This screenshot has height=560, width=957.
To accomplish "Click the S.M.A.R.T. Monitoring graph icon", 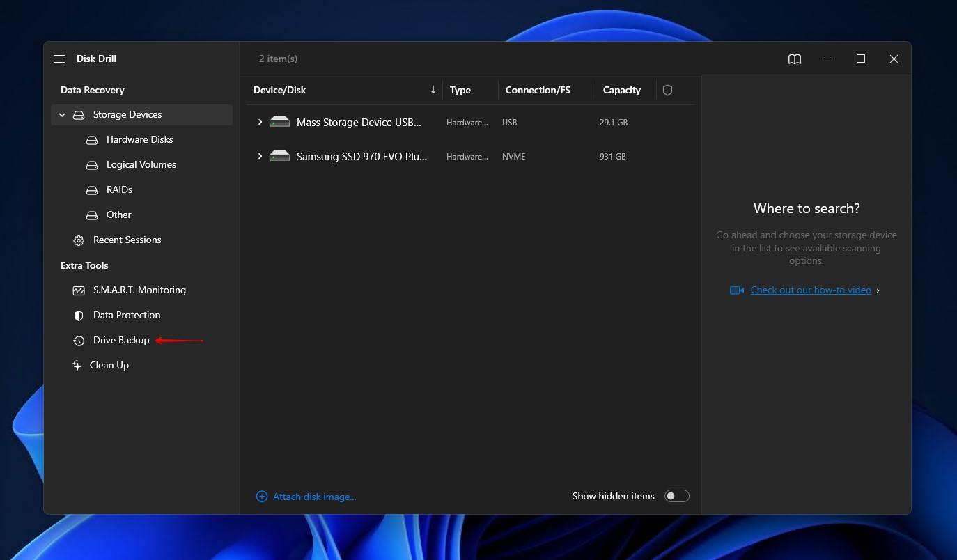I will coord(79,290).
